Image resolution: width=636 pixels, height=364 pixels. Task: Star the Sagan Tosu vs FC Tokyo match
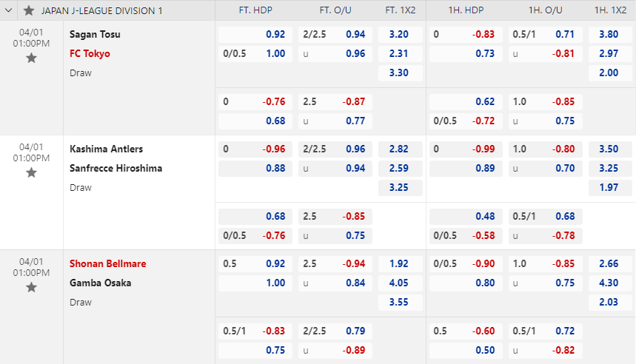[31, 58]
